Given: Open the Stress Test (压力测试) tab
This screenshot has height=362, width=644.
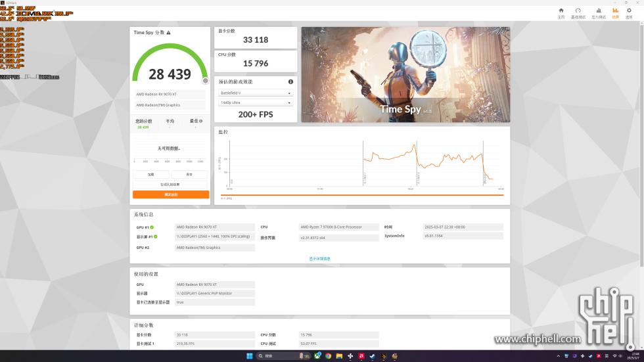Looking at the screenshot, I should click(599, 13).
